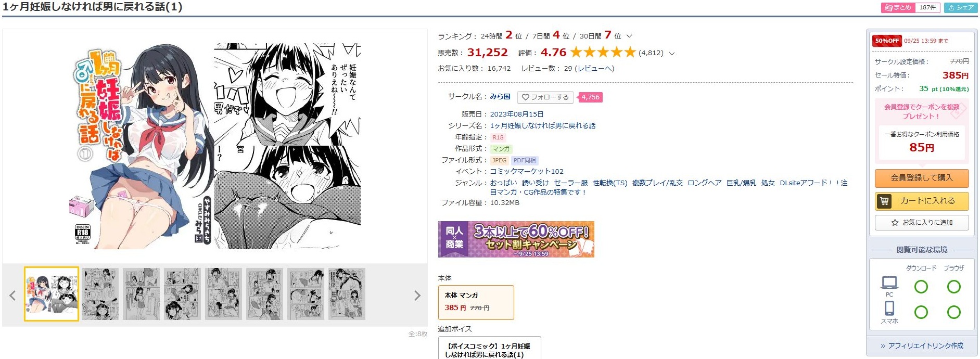Click the heart フォローする follow button

tap(545, 97)
